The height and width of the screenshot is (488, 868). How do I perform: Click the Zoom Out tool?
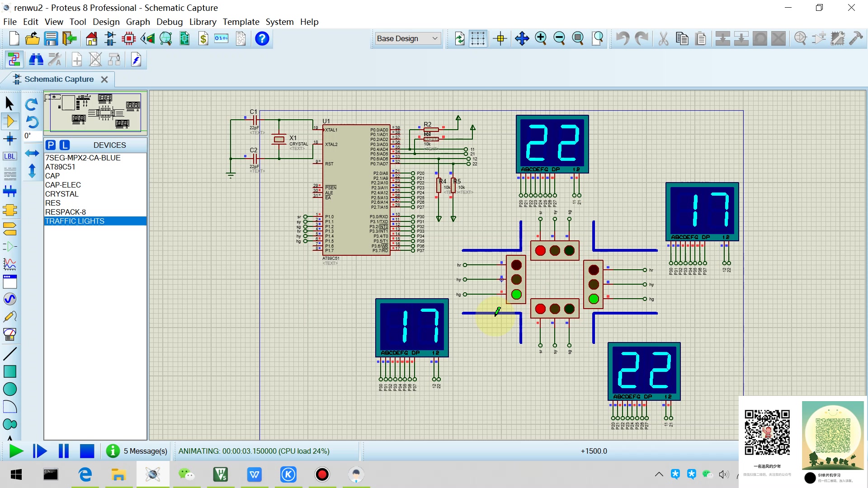point(559,38)
